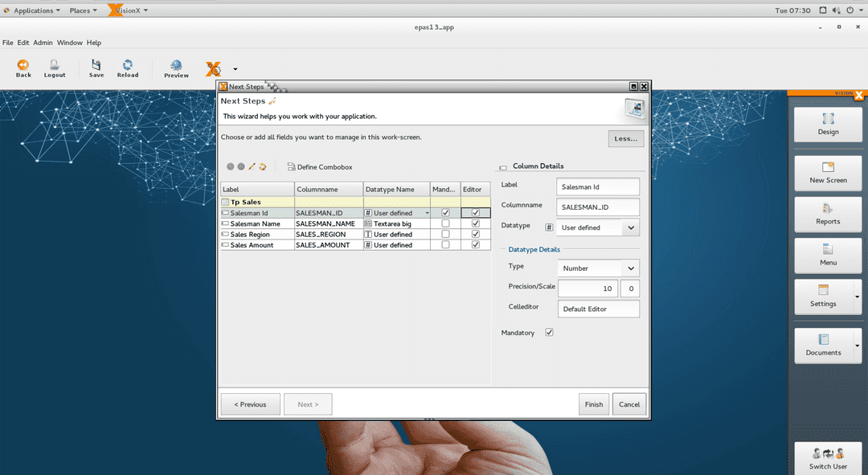Image resolution: width=868 pixels, height=475 pixels.
Task: Toggle the Mandatory checkbox under Datatype Details
Action: click(550, 333)
